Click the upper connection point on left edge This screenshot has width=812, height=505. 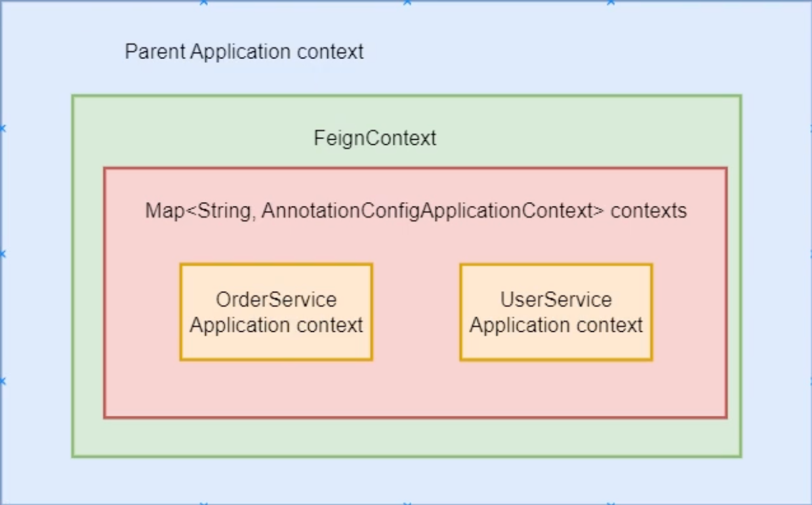pos(3,129)
